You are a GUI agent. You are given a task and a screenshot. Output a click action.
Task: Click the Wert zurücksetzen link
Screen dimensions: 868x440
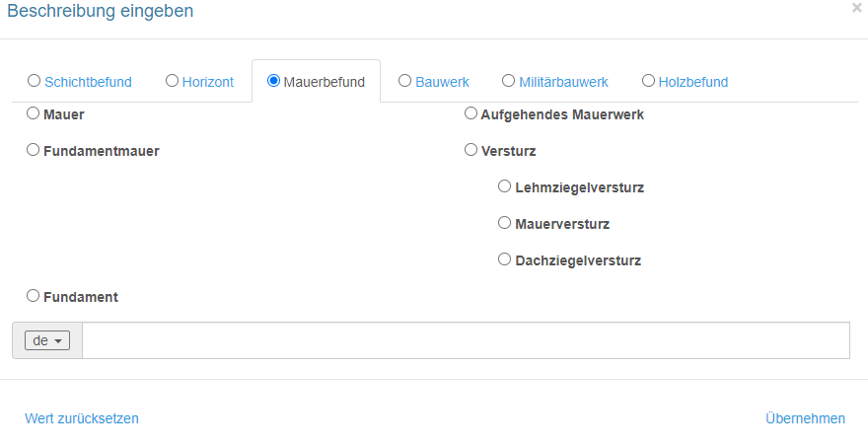click(x=82, y=418)
